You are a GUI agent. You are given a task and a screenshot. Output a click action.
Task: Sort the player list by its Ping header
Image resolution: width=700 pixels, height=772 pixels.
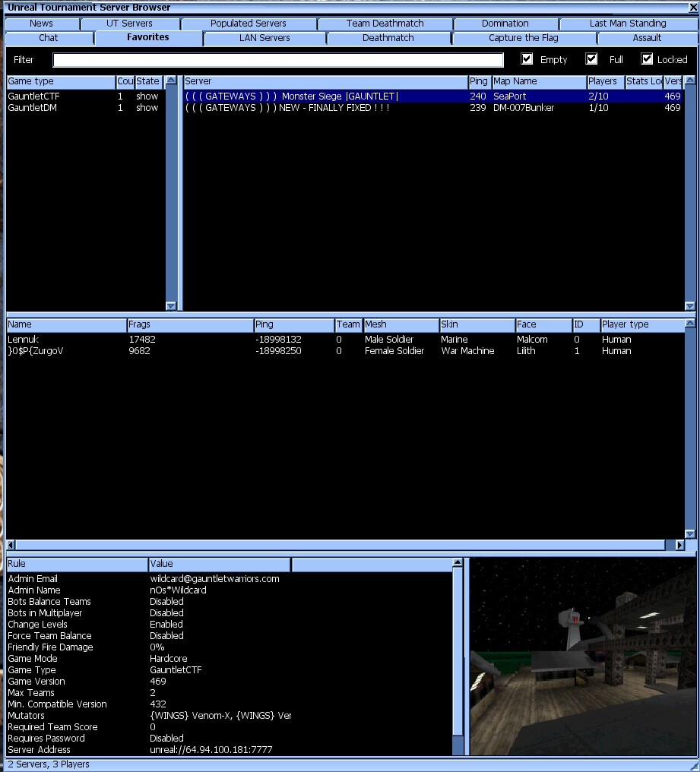pyautogui.click(x=294, y=324)
